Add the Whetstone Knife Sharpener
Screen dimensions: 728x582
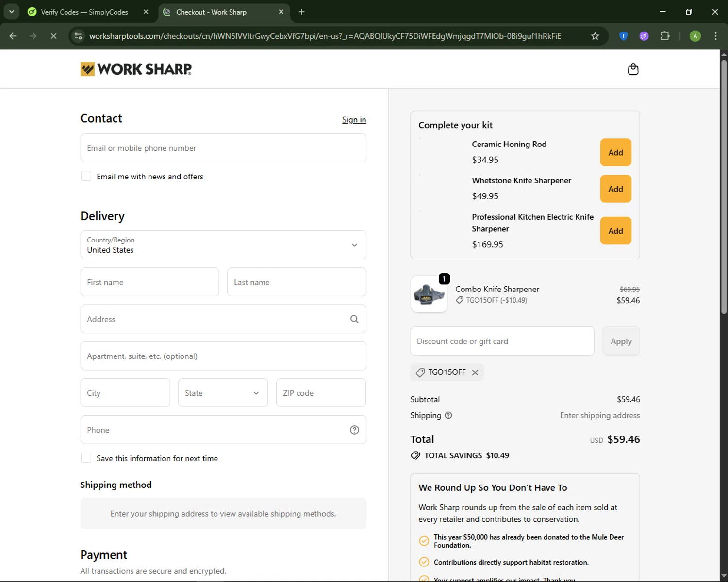(x=615, y=189)
